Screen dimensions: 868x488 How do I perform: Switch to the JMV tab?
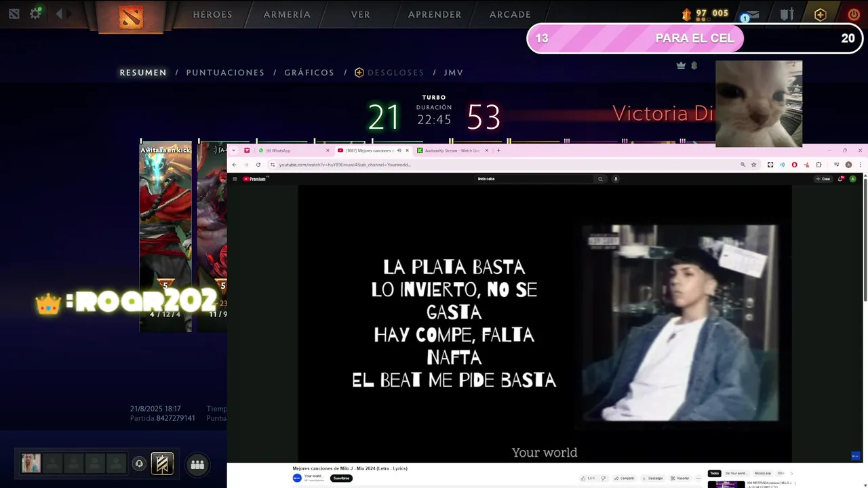click(454, 73)
